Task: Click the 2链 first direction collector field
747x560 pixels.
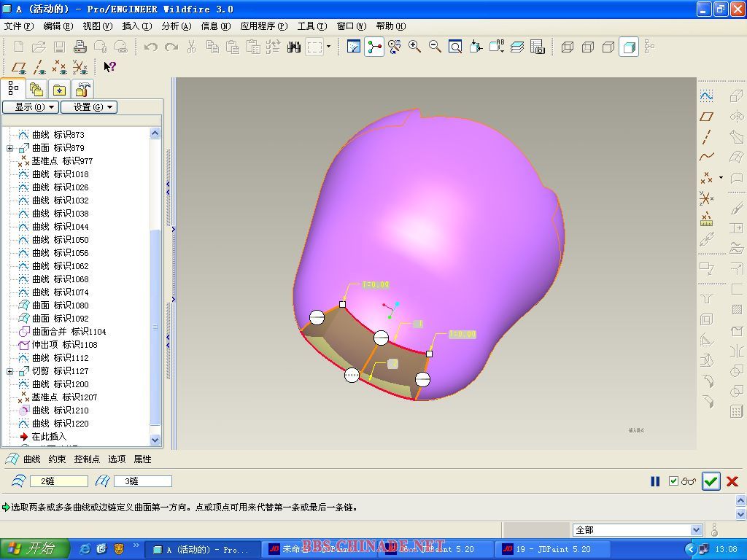Action: point(58,481)
